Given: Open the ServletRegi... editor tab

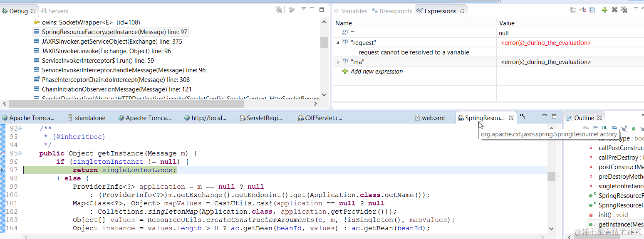Looking at the screenshot, I should pyautogui.click(x=260, y=118).
